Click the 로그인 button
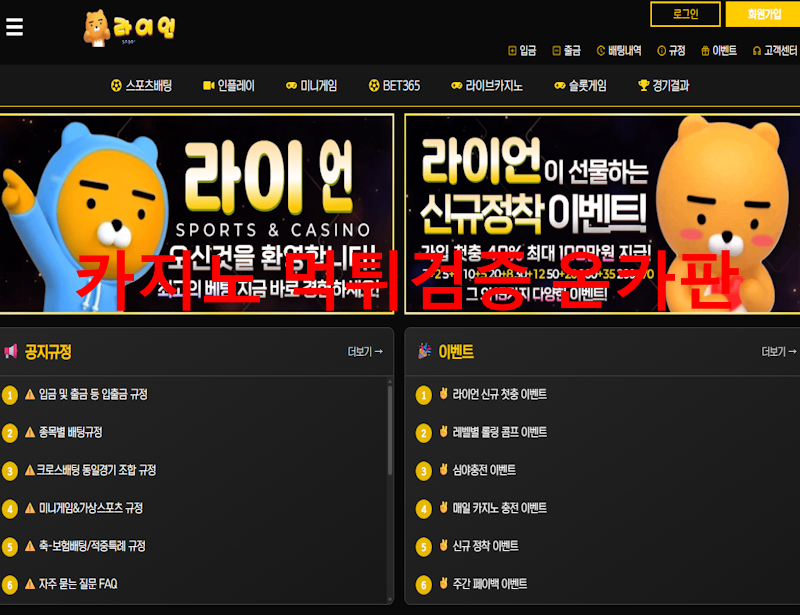 point(685,14)
